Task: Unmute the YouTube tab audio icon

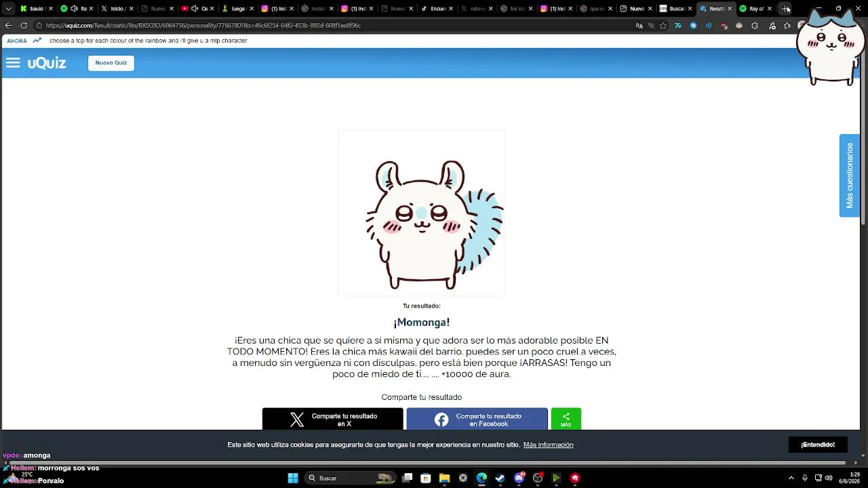Action: pos(195,9)
